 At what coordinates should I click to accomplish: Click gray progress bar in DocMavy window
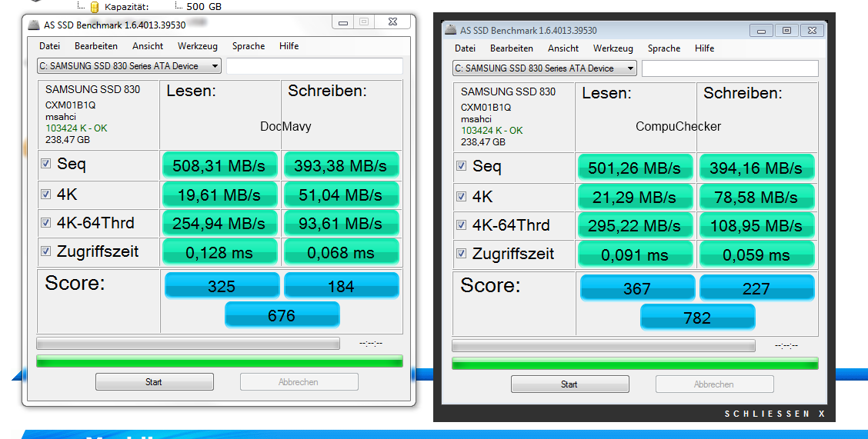pyautogui.click(x=189, y=344)
